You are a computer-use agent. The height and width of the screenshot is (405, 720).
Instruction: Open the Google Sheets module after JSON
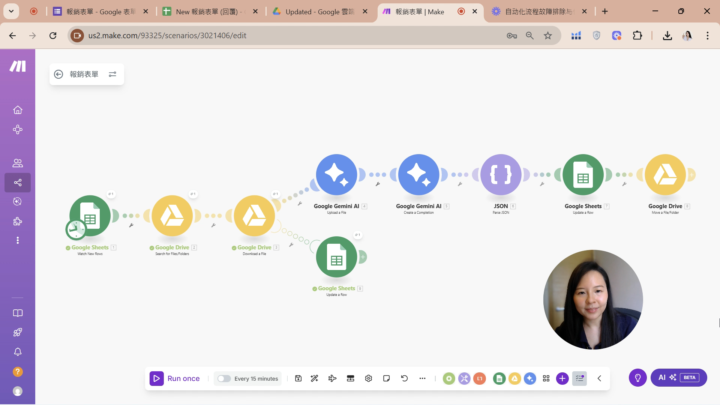(x=583, y=174)
